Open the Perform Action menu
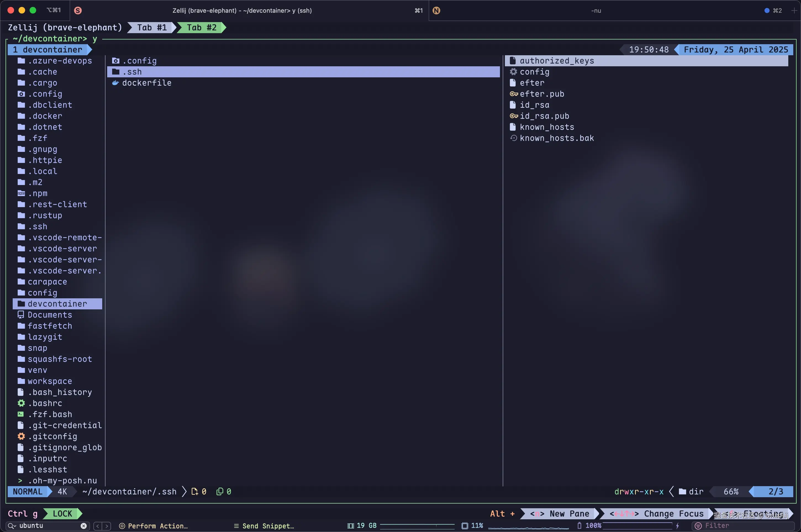801x532 pixels. coord(153,526)
